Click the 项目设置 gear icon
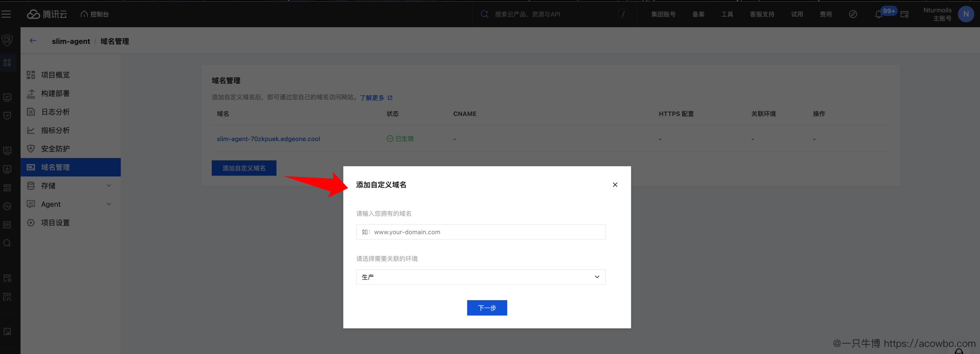Viewport: 980px width, 354px height. (x=31, y=222)
